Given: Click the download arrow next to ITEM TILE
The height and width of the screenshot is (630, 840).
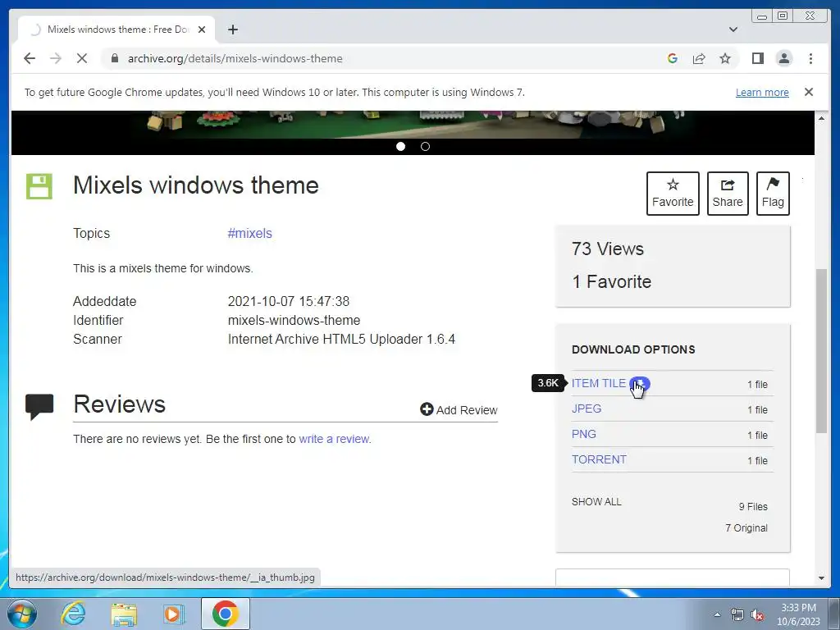Looking at the screenshot, I should (639, 384).
